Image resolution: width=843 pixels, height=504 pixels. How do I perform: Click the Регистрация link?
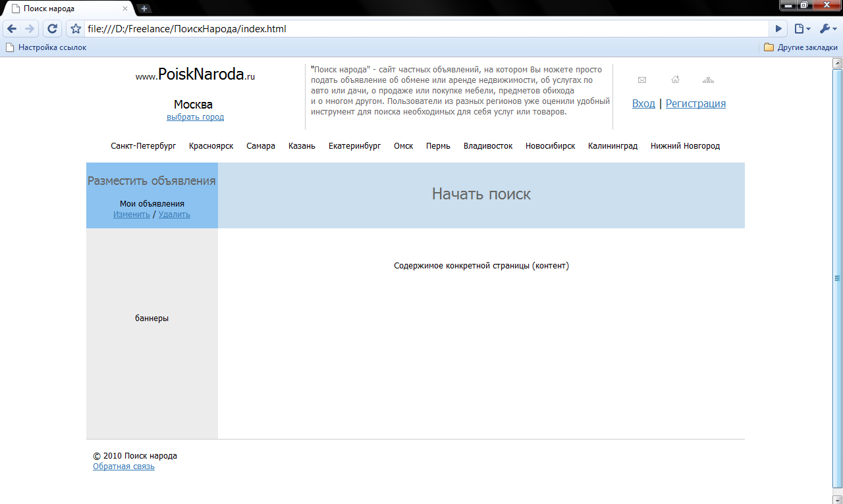695,103
